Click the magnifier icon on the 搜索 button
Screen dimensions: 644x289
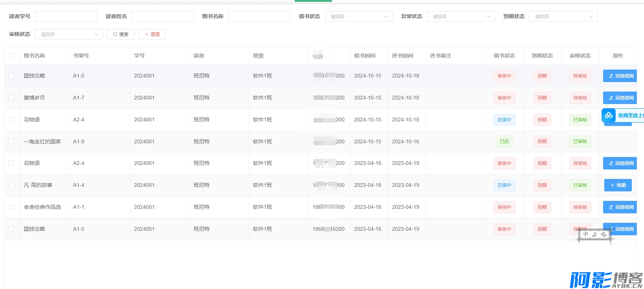(x=115, y=34)
